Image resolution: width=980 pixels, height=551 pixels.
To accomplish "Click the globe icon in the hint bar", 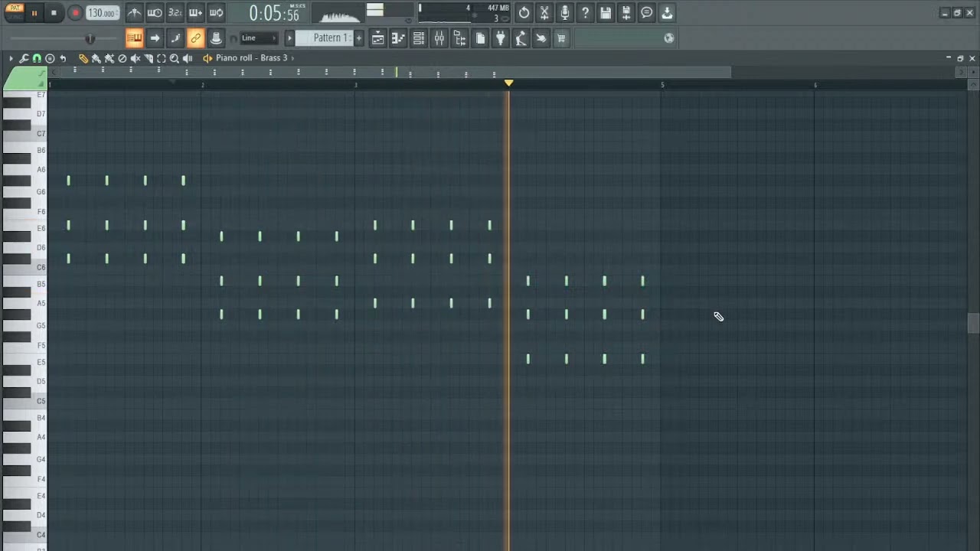I will click(x=669, y=38).
